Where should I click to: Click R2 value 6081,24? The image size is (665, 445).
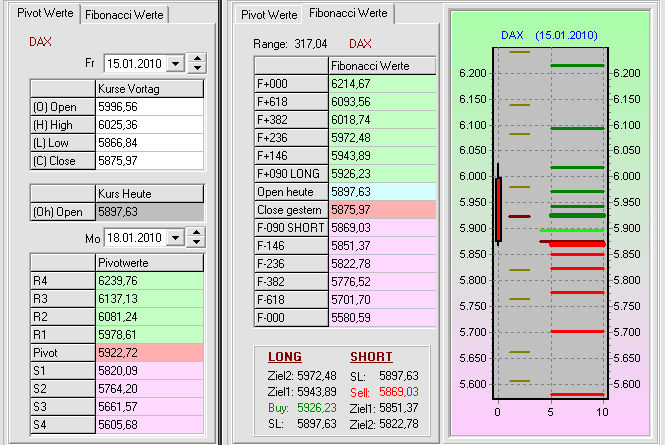click(149, 317)
